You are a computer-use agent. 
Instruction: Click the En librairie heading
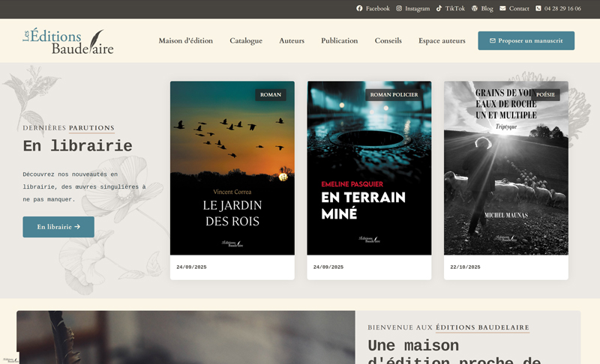point(78,146)
